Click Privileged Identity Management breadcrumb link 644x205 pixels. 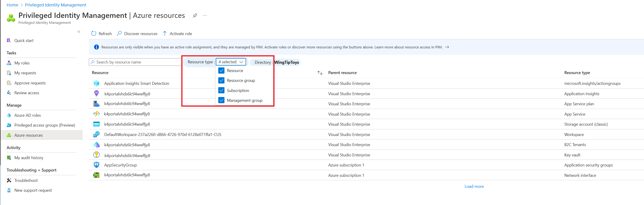click(56, 5)
